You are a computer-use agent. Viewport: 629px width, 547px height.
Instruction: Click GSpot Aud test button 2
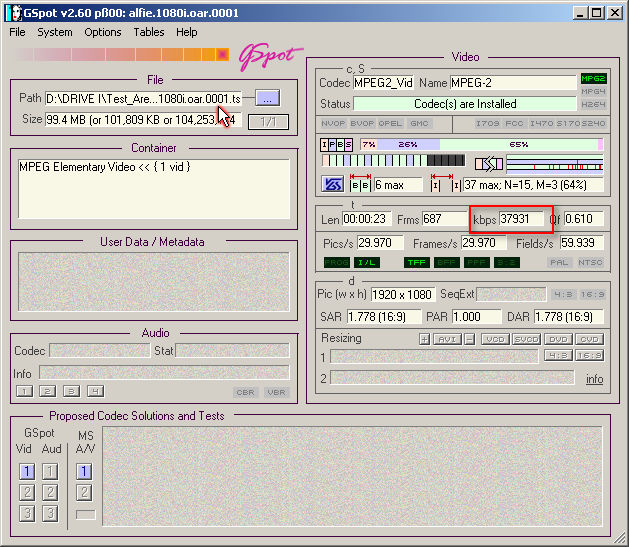pyautogui.click(x=50, y=492)
